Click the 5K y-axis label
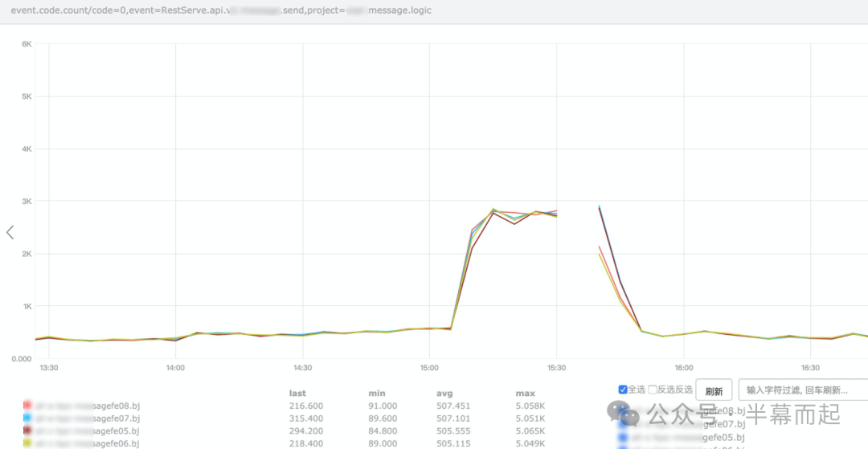This screenshot has height=449, width=868. coord(27,96)
